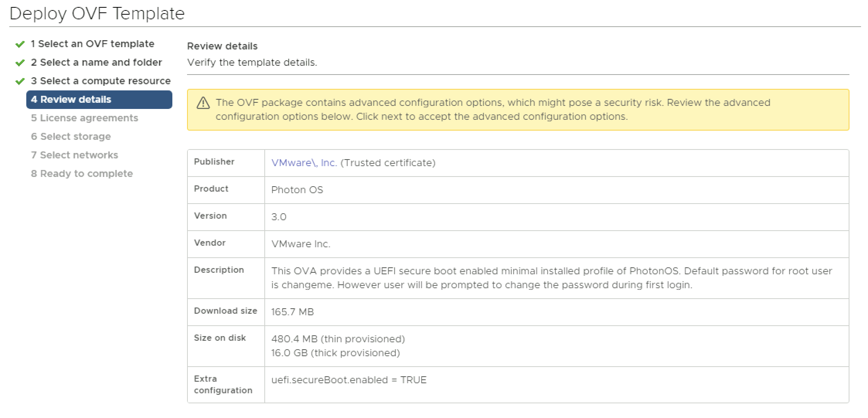Click the 165.7 MB download size value
868x418 pixels.
(293, 312)
